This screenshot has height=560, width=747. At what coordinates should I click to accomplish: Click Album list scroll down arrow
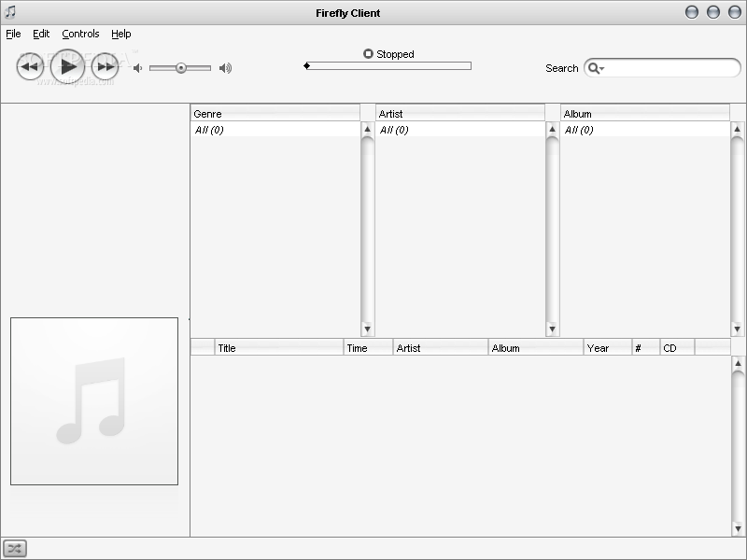737,329
